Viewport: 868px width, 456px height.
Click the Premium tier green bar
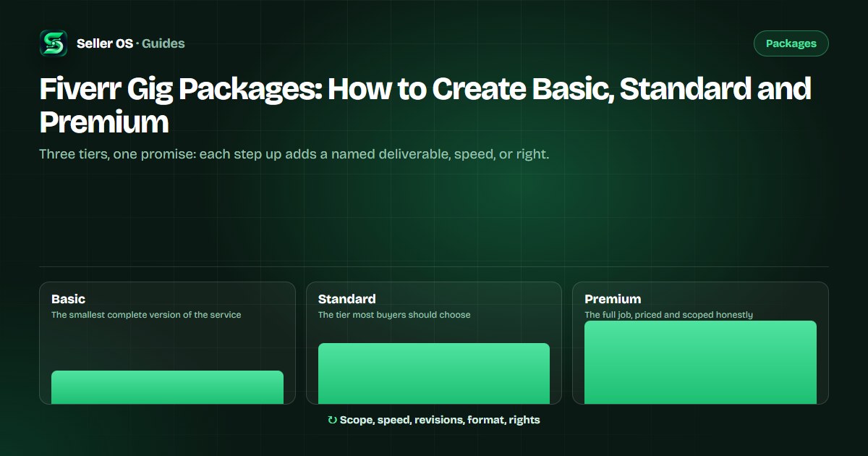(700, 363)
